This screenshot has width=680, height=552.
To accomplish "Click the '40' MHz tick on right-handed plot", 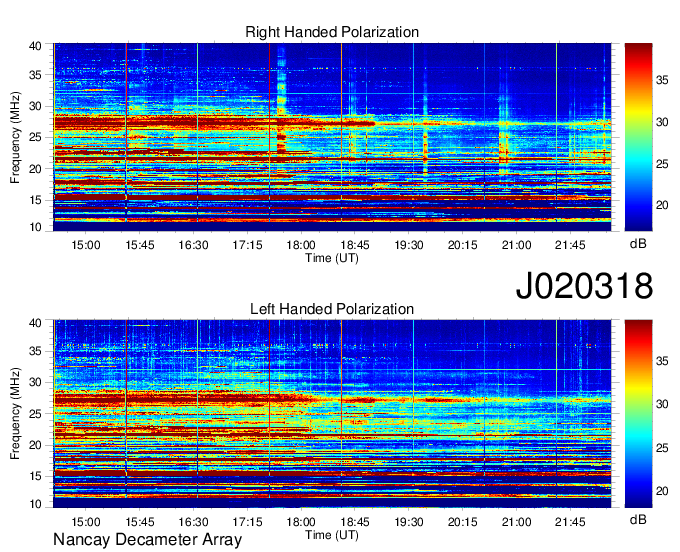I will [x=36, y=46].
